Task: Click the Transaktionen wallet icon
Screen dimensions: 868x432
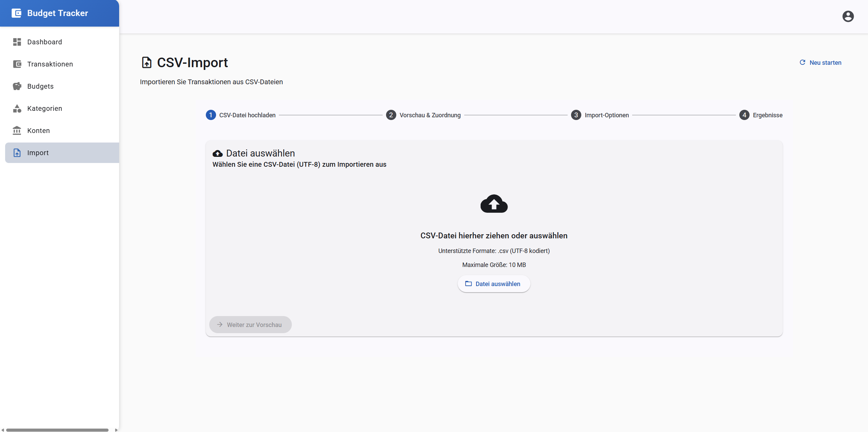Action: [x=17, y=64]
